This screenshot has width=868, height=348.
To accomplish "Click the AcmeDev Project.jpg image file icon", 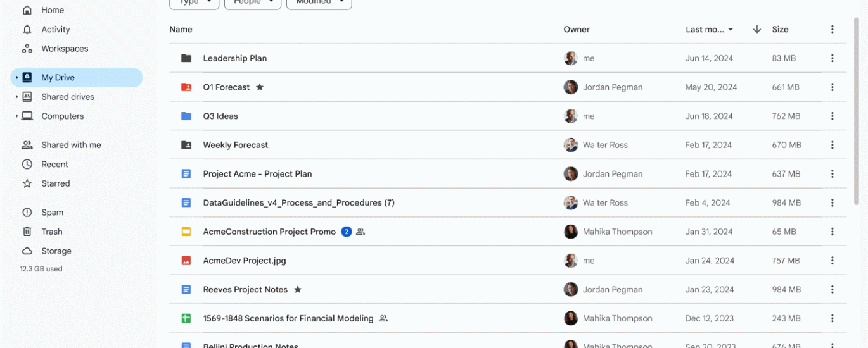I will pyautogui.click(x=186, y=261).
